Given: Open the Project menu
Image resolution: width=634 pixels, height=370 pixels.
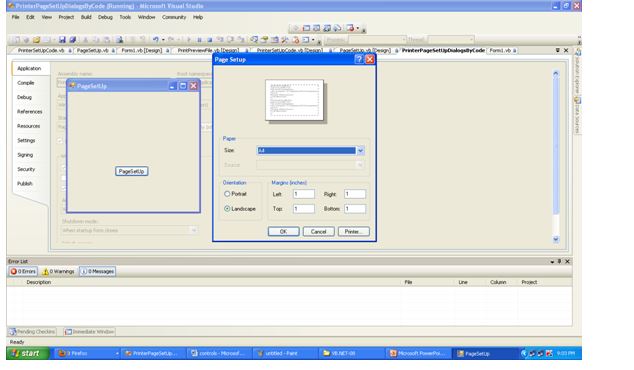Looking at the screenshot, I should click(66, 17).
